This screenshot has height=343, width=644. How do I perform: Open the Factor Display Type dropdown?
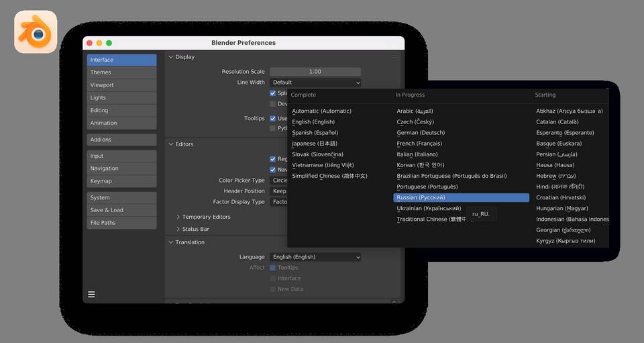click(279, 201)
